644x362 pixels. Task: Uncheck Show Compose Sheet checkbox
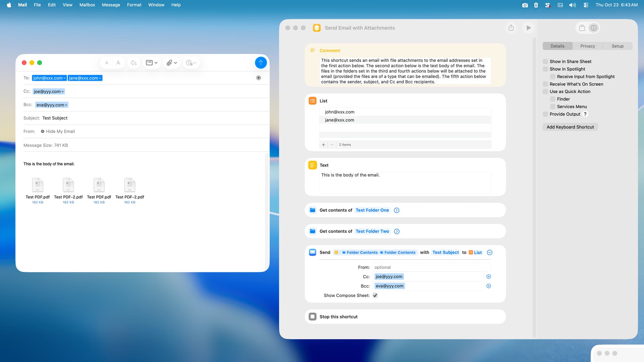click(x=375, y=295)
